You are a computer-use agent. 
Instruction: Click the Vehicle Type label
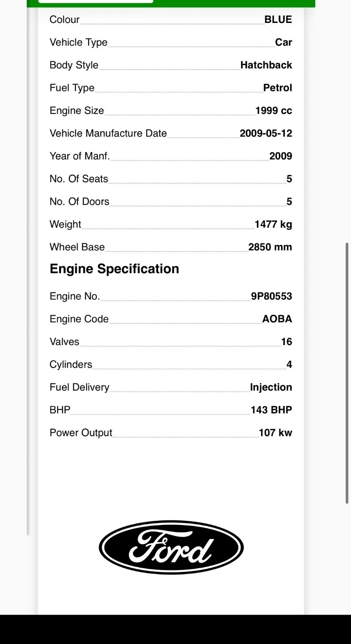click(x=78, y=42)
